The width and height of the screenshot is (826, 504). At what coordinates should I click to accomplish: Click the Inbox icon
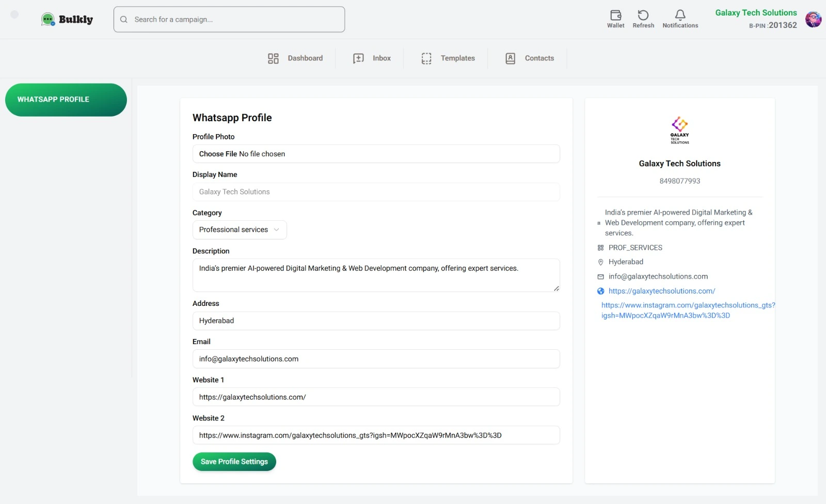[x=358, y=58]
